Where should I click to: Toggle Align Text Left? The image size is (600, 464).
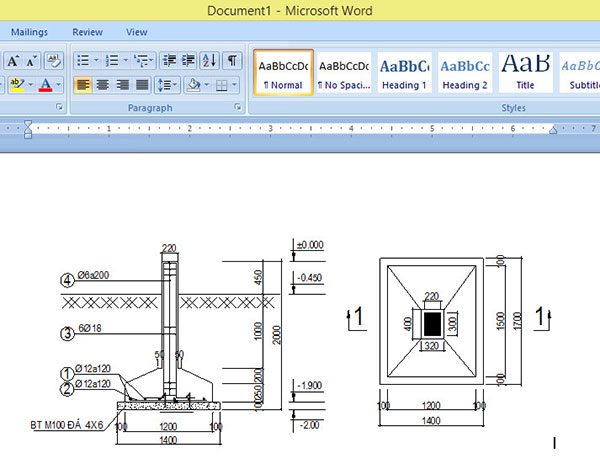83,85
